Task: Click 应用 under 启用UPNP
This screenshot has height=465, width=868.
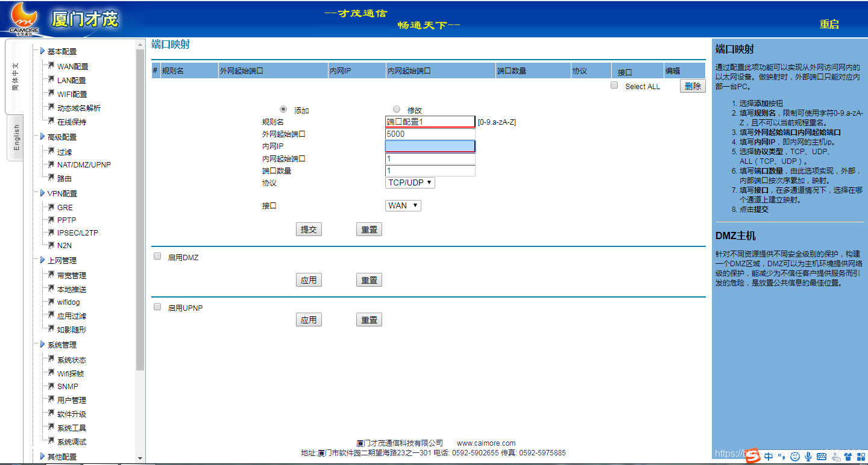Action: click(x=309, y=320)
